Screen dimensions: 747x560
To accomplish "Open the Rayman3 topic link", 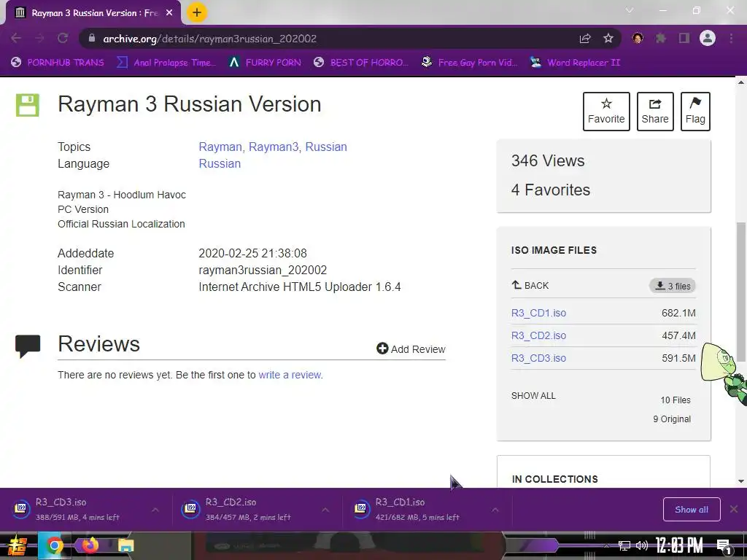I will click(x=274, y=147).
